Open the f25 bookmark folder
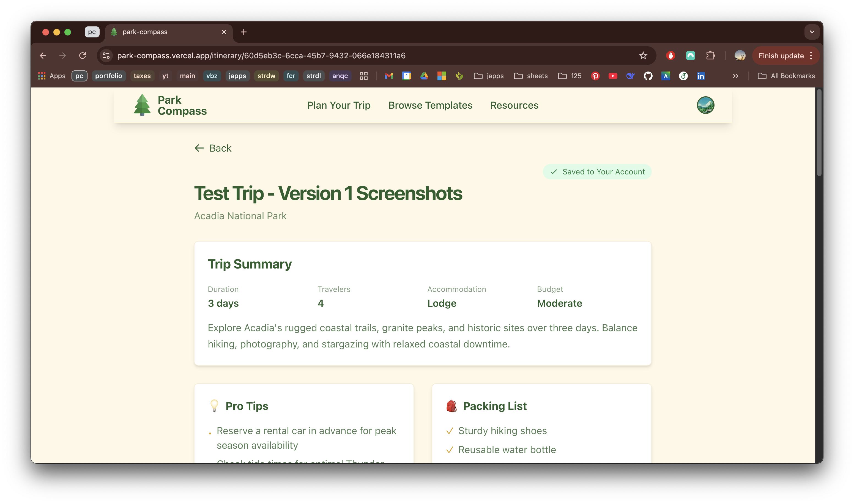854x504 pixels. (x=570, y=76)
